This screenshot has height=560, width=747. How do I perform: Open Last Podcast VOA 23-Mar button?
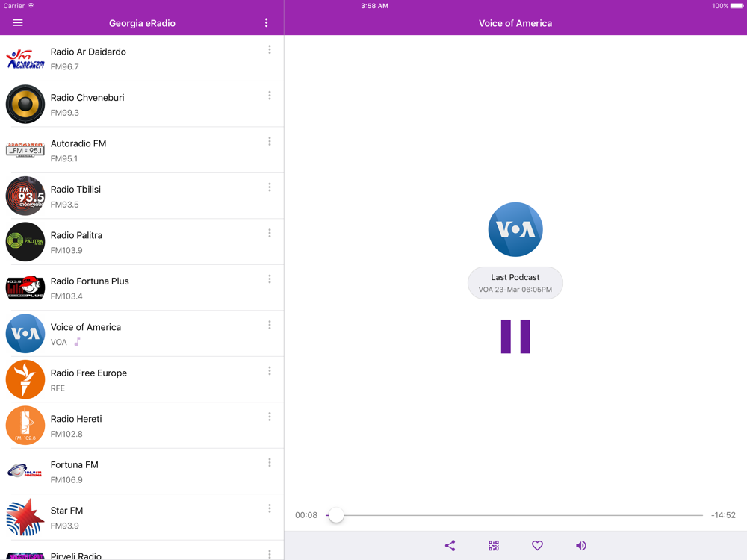515,283
